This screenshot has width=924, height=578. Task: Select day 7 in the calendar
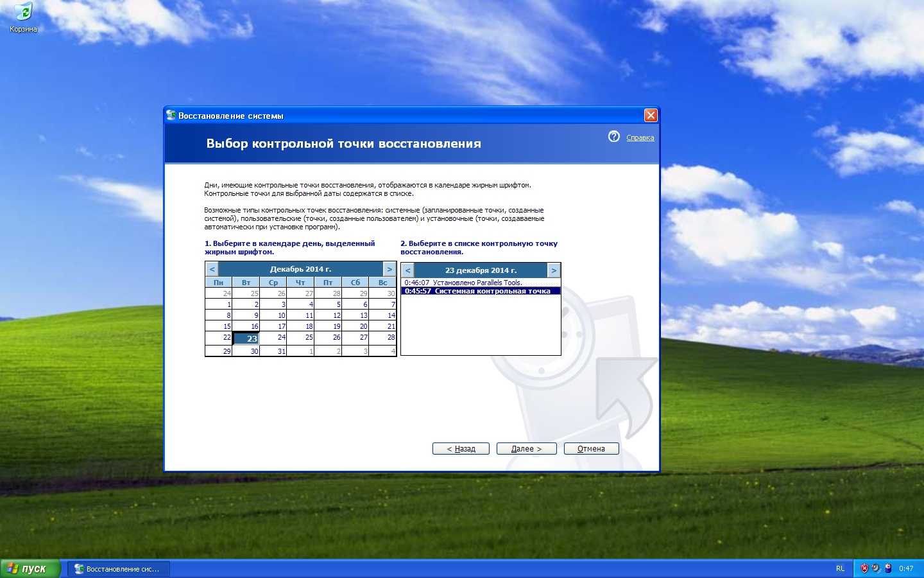[x=383, y=304]
